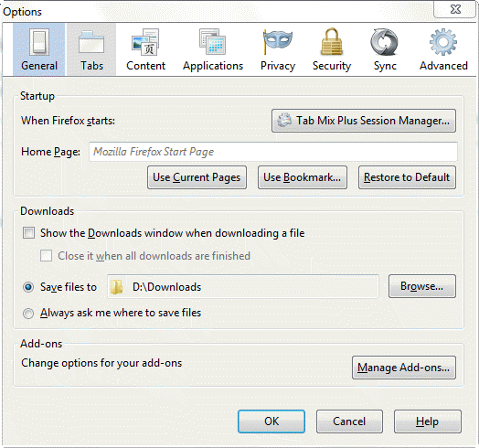Select the Save files to radio button

tap(28, 287)
